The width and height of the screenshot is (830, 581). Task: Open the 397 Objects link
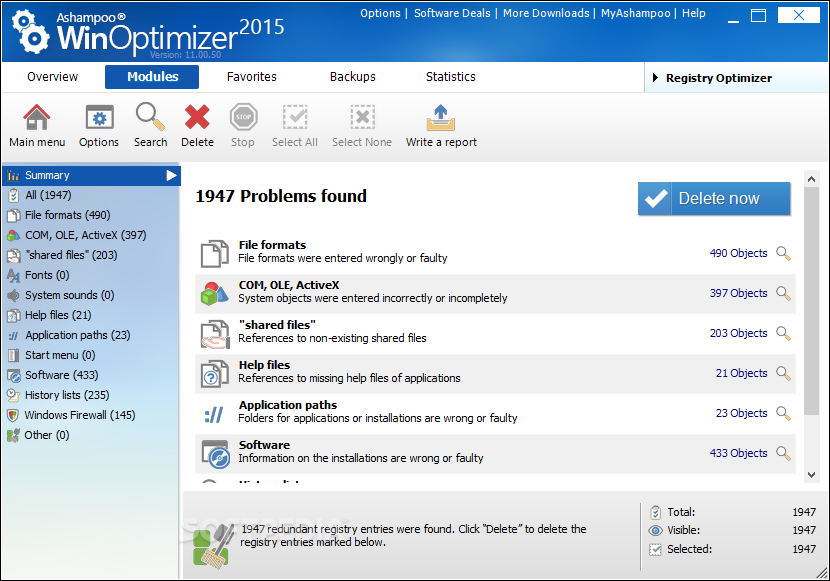738,293
